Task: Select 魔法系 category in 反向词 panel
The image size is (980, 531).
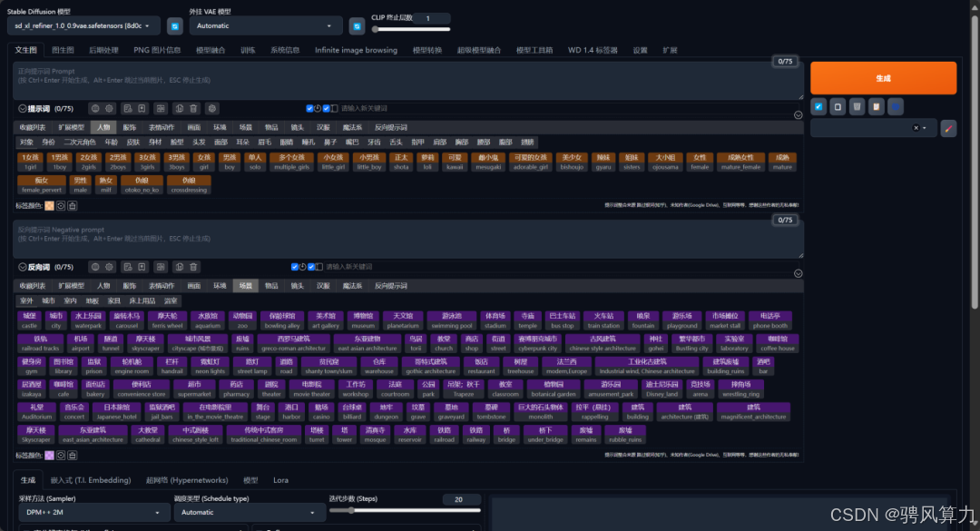Action: [352, 286]
